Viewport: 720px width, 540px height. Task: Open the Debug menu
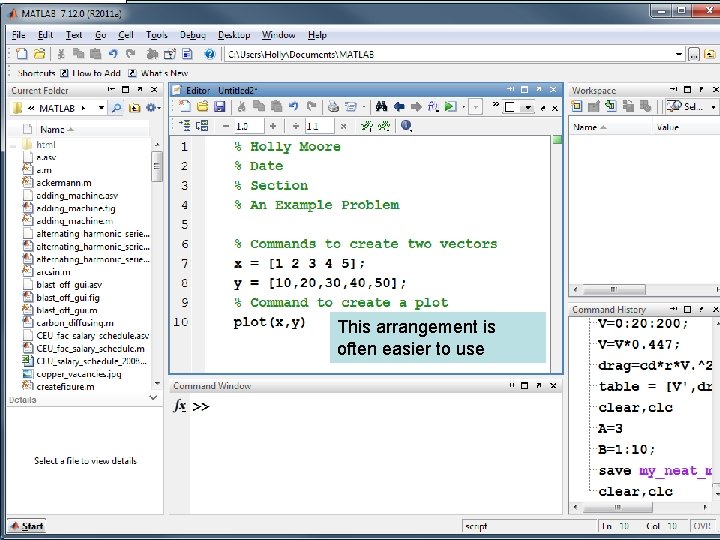193,35
